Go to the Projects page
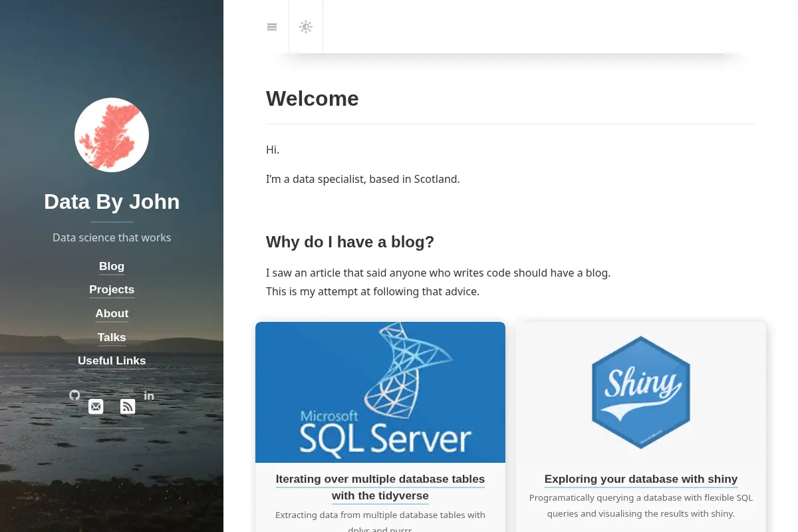Image resolution: width=798 pixels, height=532 pixels. [112, 289]
